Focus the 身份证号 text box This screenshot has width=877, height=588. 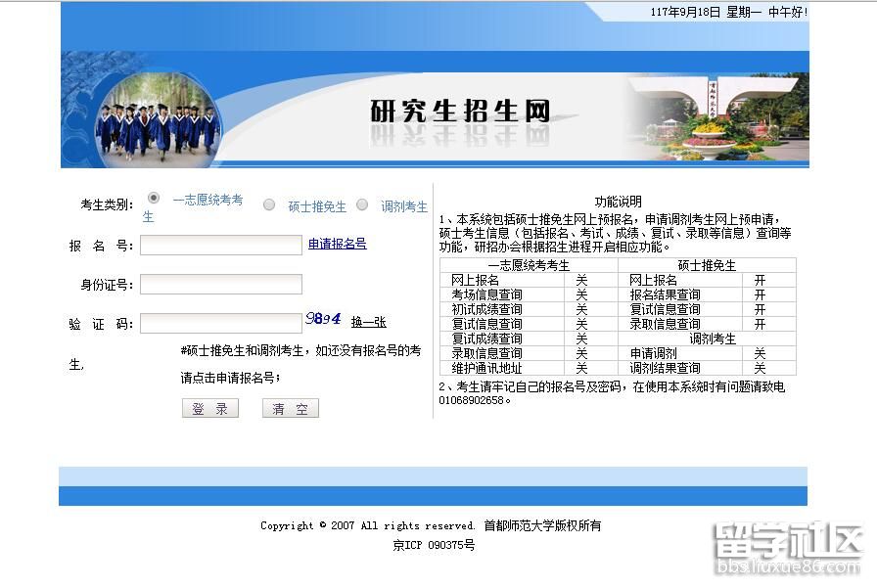(221, 285)
